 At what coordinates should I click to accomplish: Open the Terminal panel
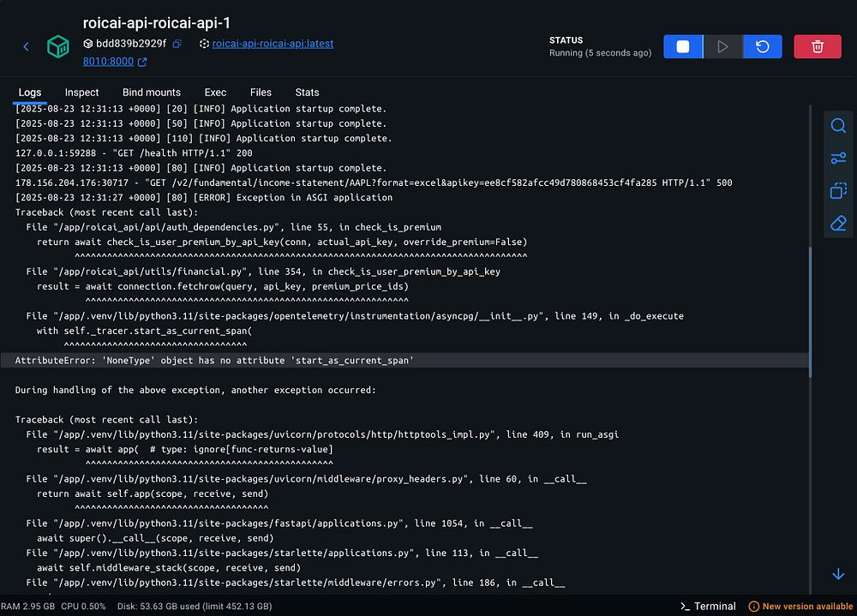pyautogui.click(x=709, y=607)
